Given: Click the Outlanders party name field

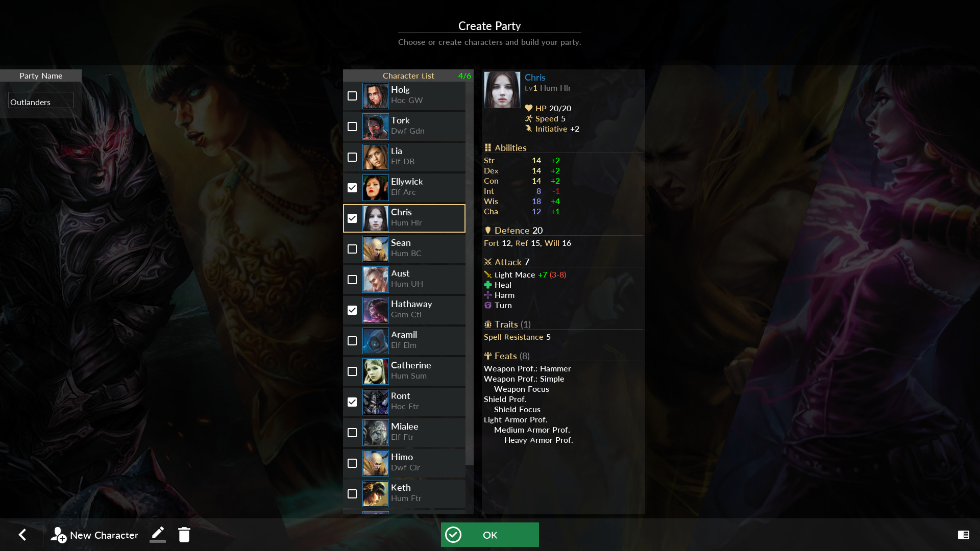Looking at the screenshot, I should point(41,102).
